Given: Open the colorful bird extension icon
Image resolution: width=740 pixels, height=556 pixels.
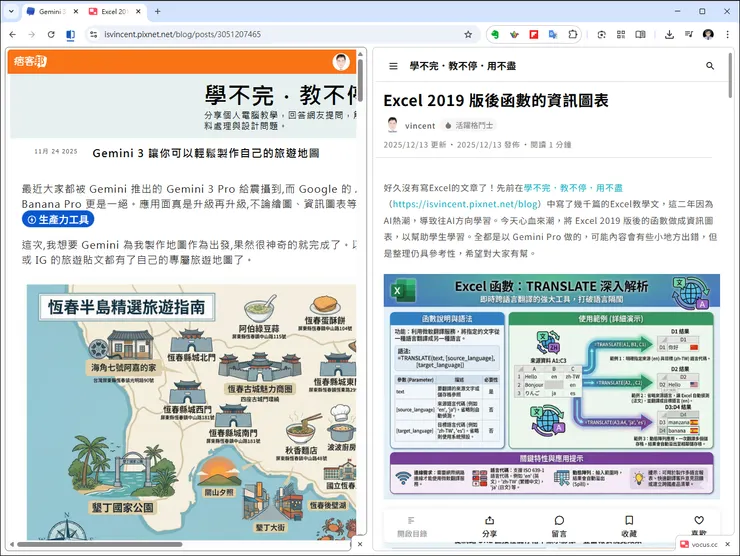Looking at the screenshot, I should click(x=514, y=34).
